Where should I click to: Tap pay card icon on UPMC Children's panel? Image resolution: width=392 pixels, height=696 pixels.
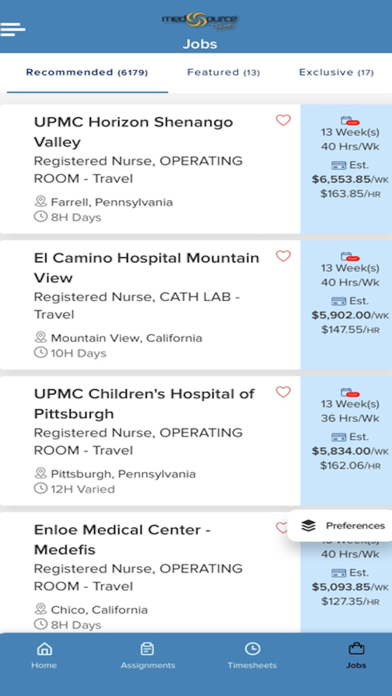click(339, 437)
